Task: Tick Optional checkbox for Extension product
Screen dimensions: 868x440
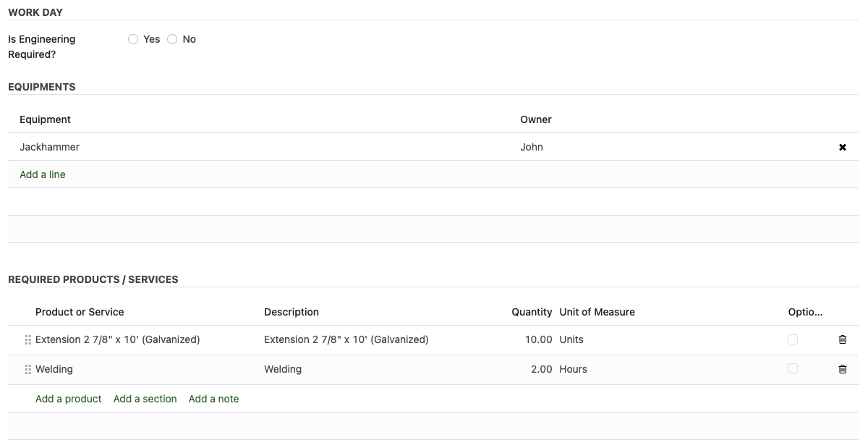Action: tap(793, 339)
